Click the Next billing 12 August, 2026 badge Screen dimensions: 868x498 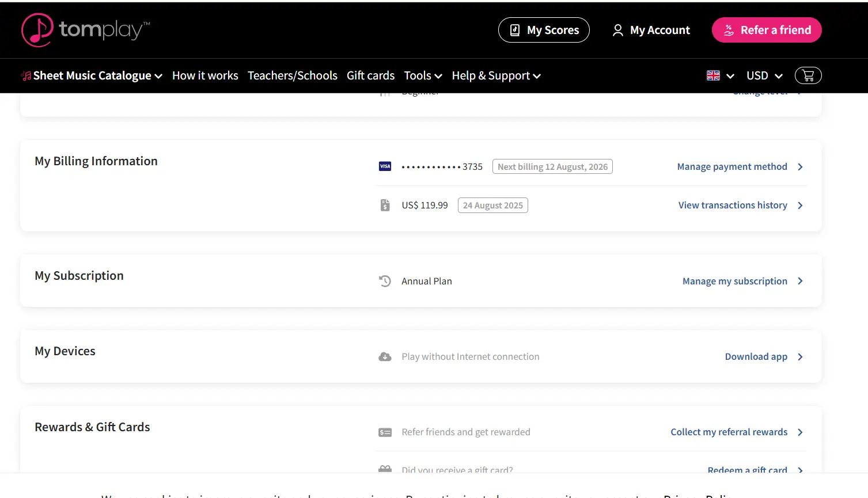pyautogui.click(x=552, y=166)
